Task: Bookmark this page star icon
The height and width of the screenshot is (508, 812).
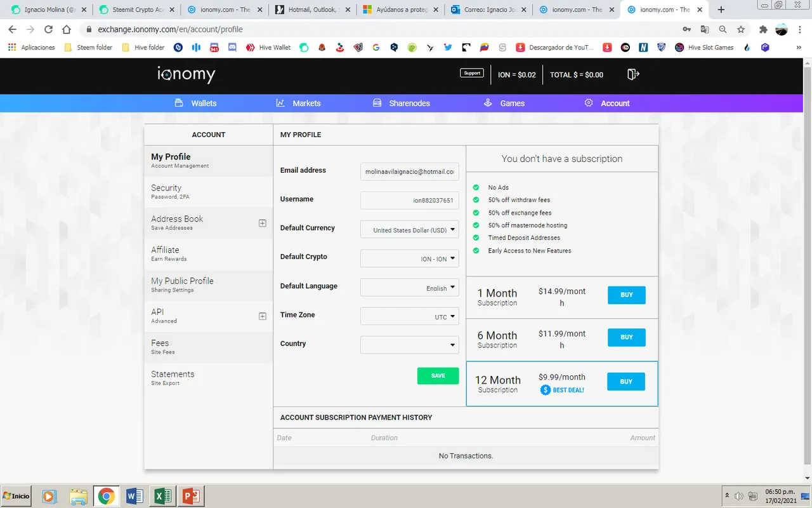Action: point(740,29)
